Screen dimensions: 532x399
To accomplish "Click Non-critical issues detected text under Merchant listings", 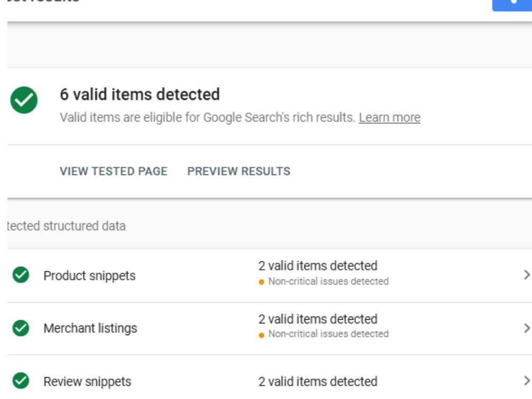I will tap(328, 334).
